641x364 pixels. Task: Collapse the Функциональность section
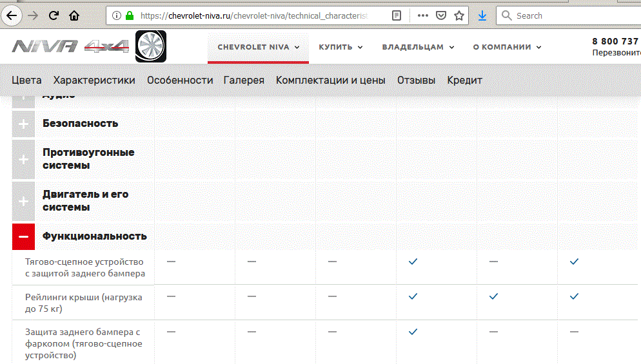pyautogui.click(x=23, y=236)
